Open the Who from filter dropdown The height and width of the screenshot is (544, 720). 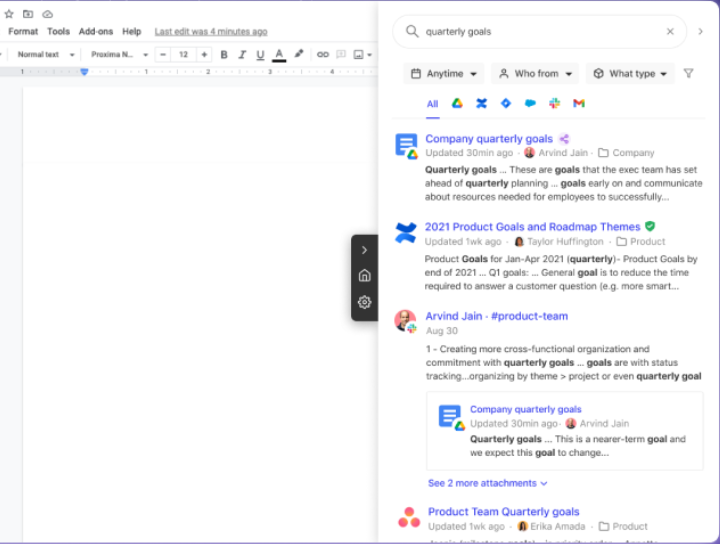click(x=535, y=74)
